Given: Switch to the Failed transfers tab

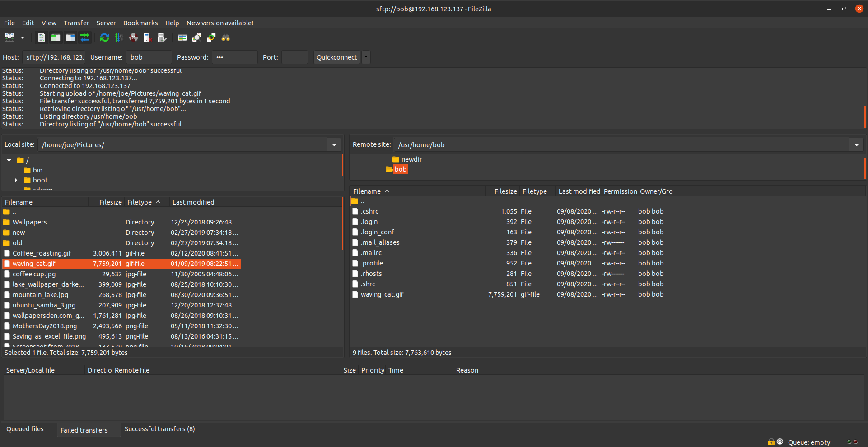Looking at the screenshot, I should [x=84, y=430].
